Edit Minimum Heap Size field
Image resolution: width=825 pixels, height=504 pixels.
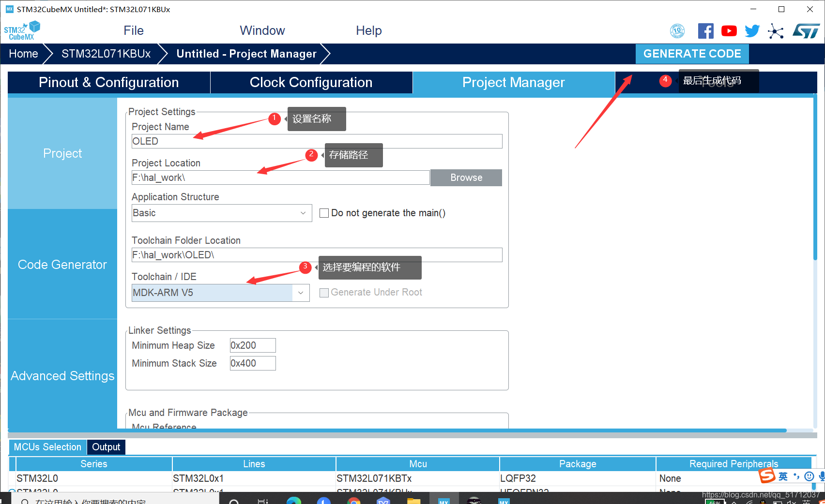point(253,345)
